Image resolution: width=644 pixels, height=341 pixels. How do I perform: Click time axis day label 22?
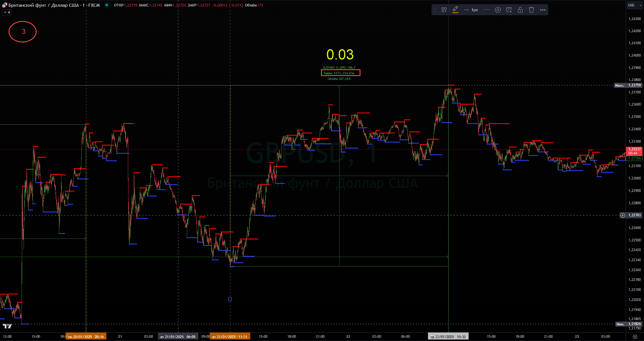click(x=348, y=337)
